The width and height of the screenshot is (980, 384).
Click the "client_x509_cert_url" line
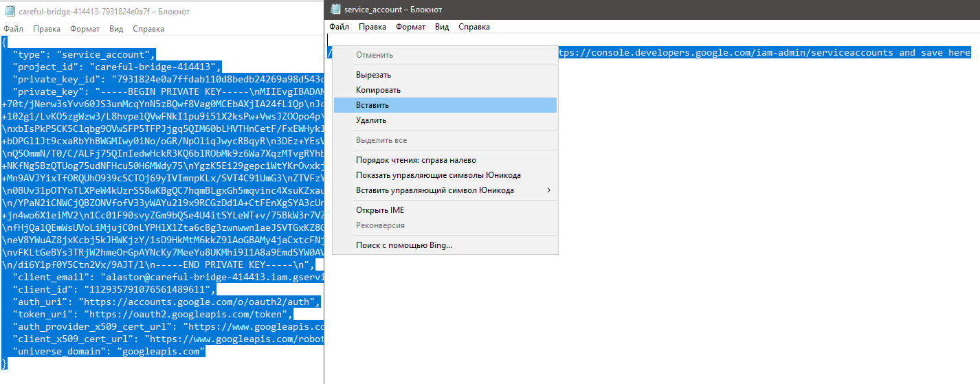[162, 339]
